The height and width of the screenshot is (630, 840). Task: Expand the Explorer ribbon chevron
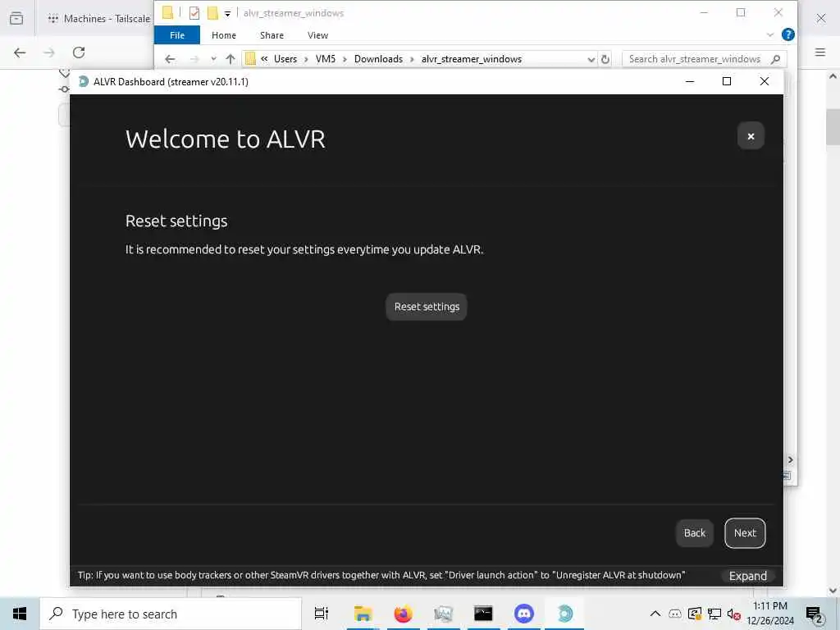769,34
